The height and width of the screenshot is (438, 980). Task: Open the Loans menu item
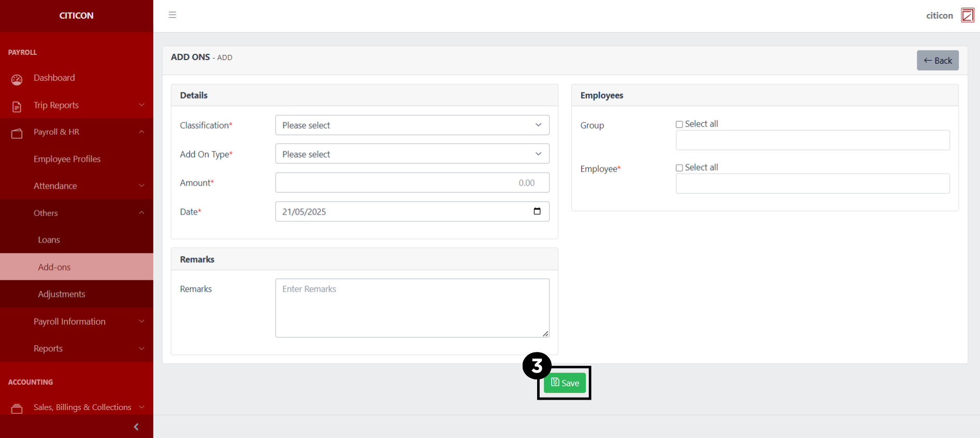point(49,240)
